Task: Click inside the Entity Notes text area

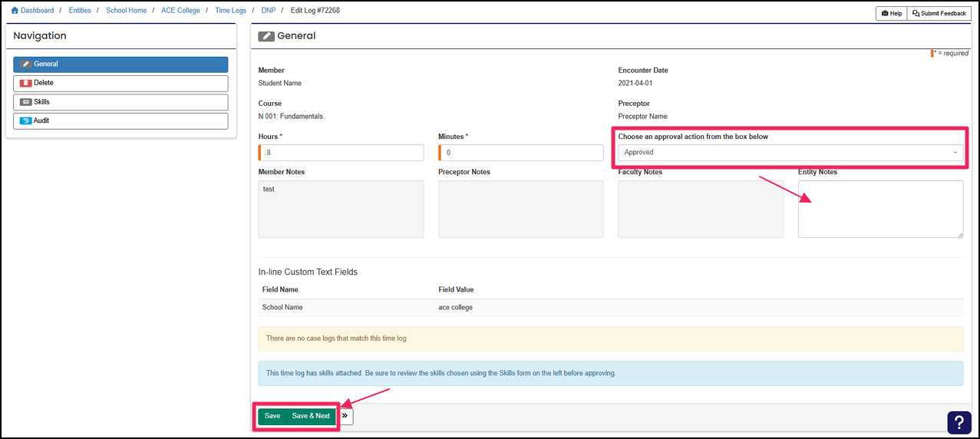Action: (x=880, y=209)
